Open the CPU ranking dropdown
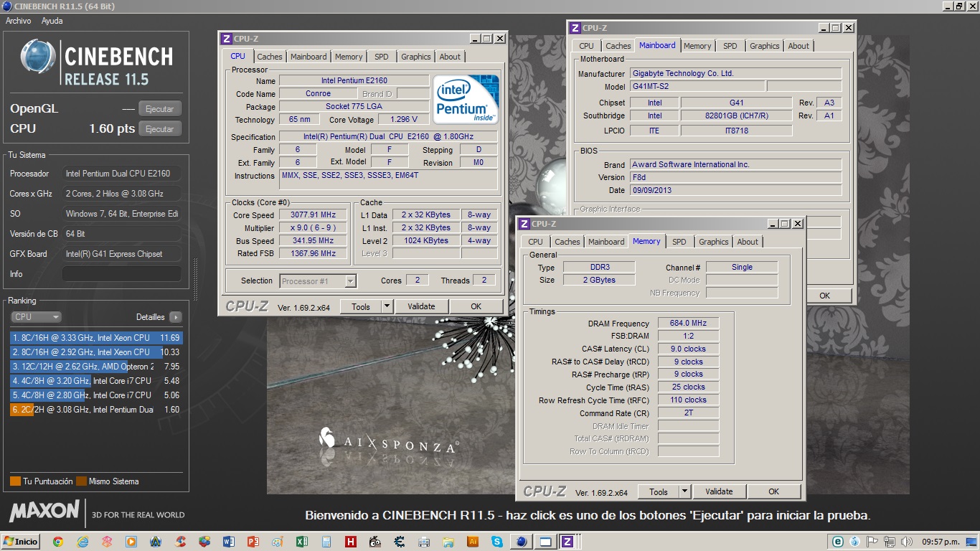The image size is (980, 551). (36, 316)
